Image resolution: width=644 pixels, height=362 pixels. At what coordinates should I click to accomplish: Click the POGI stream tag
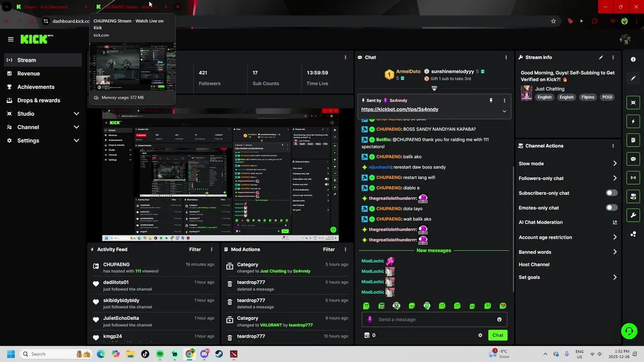(607, 97)
